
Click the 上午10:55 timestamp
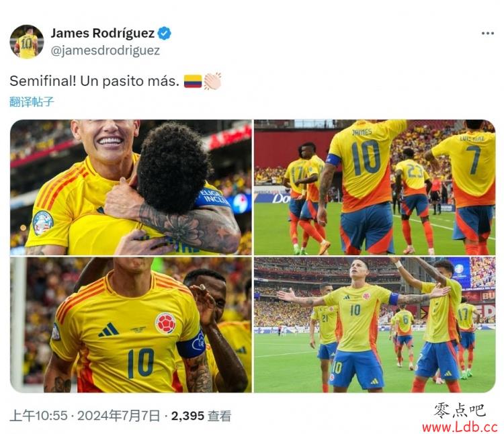[x=38, y=416]
